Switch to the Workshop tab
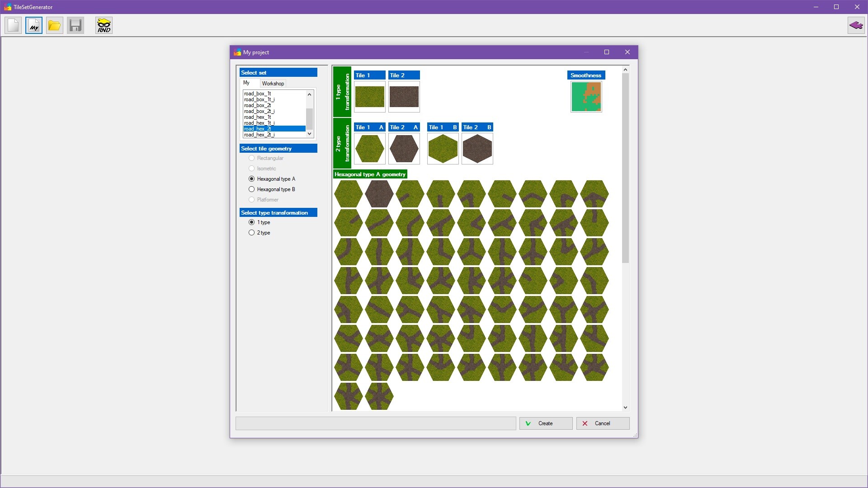Image resolution: width=868 pixels, height=488 pixels. [273, 83]
